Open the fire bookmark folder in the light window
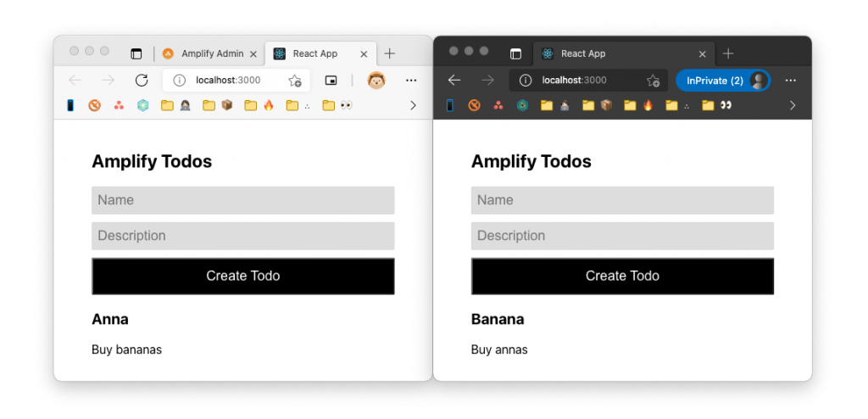 pos(259,105)
